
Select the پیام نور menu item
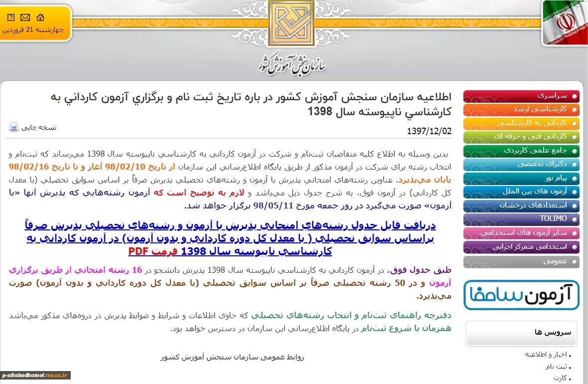pos(521,179)
